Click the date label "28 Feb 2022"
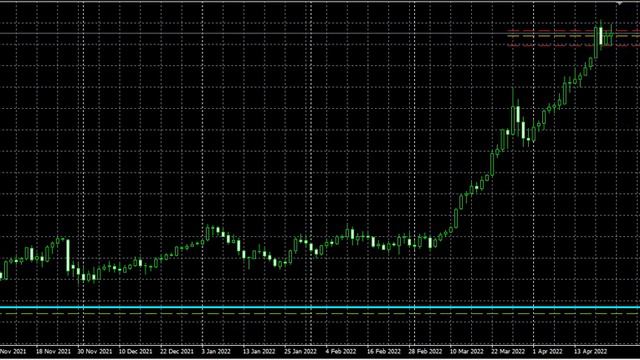Screen dimensions: 640x360 [425, 351]
